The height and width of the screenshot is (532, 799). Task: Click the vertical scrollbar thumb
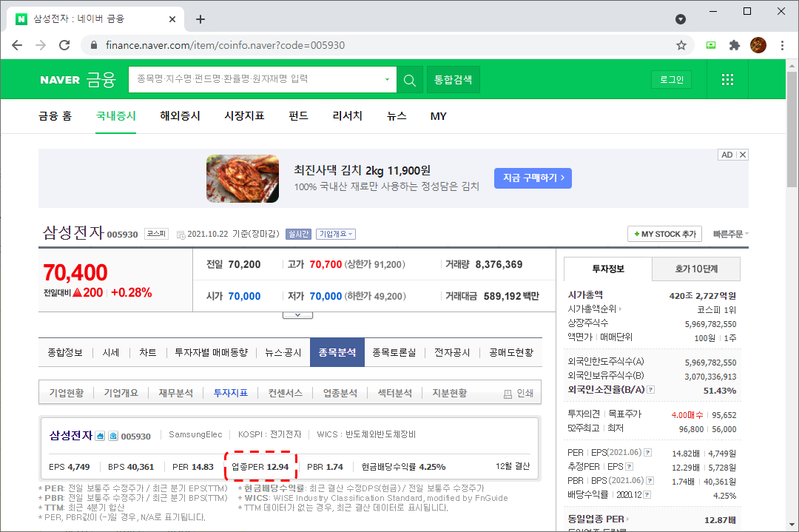[x=792, y=130]
